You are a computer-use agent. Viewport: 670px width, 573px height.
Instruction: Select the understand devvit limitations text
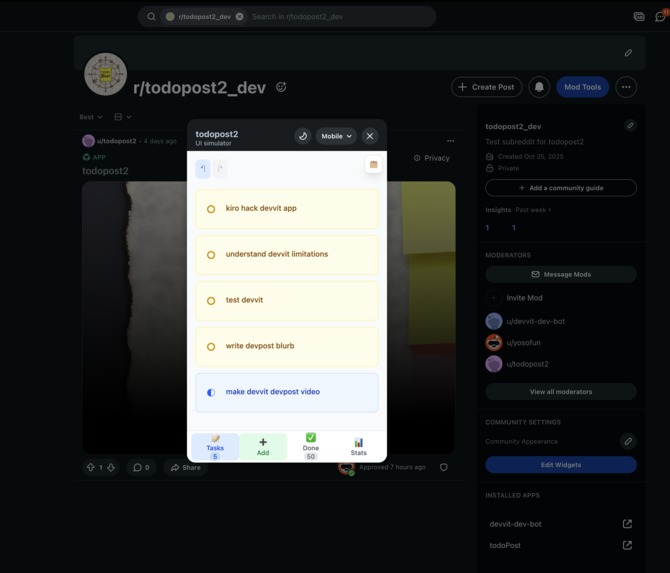pos(277,254)
